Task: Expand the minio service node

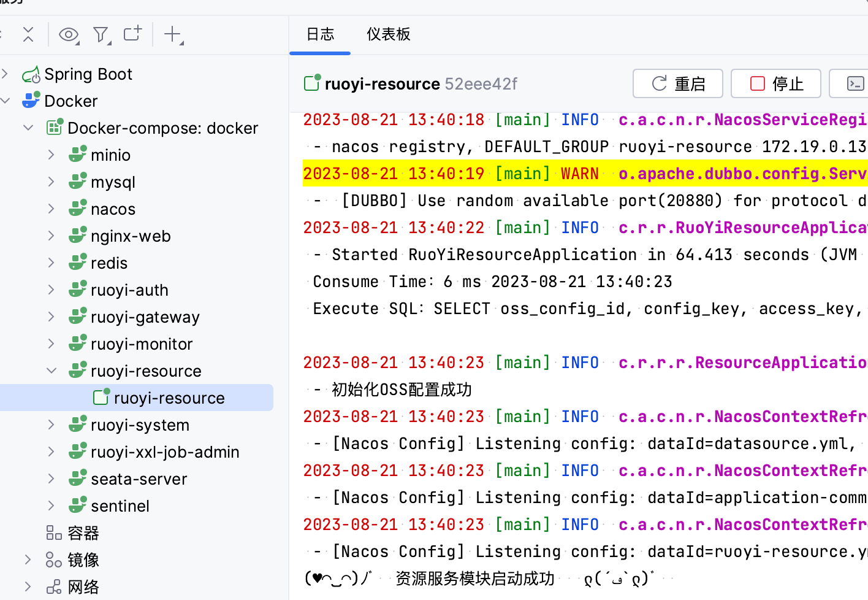Action: (51, 155)
